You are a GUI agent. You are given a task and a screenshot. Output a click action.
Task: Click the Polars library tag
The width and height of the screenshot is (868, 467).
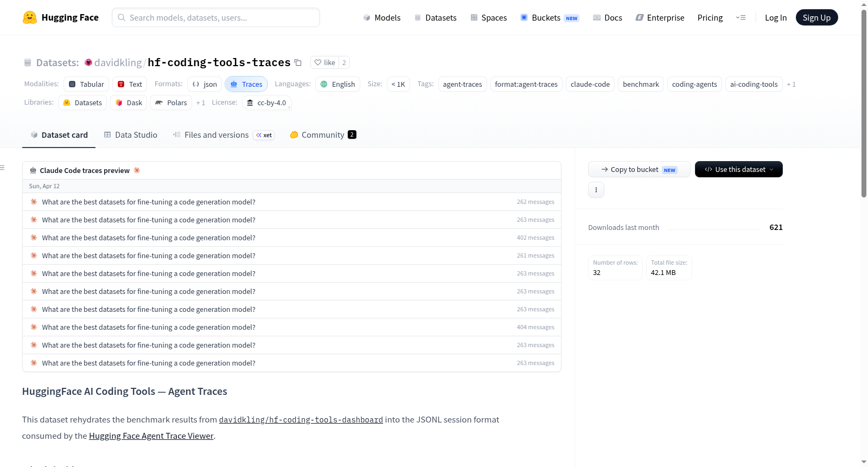click(171, 103)
